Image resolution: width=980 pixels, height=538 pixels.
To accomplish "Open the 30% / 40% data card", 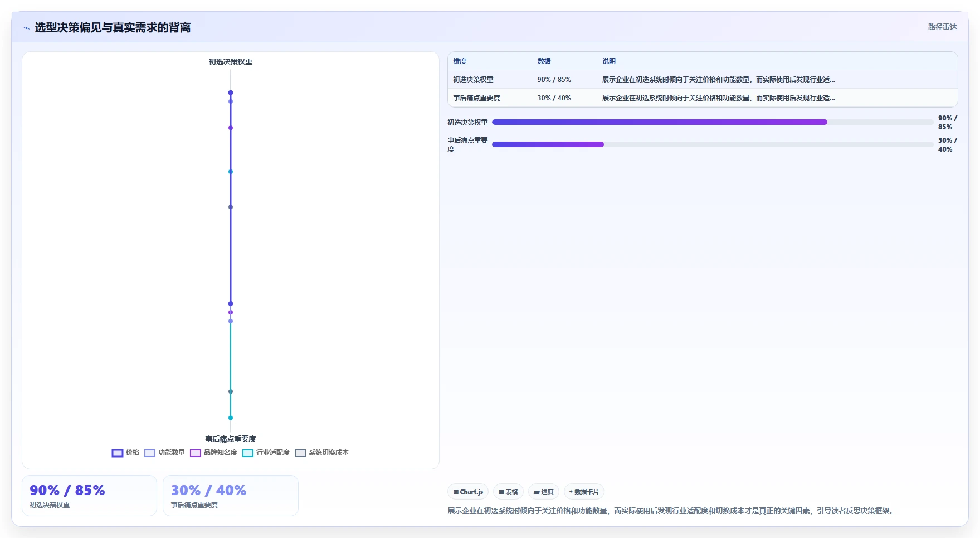I will click(x=231, y=496).
